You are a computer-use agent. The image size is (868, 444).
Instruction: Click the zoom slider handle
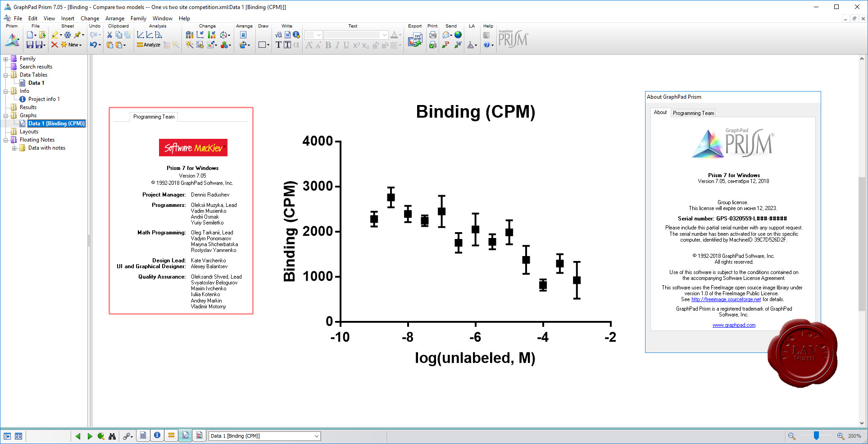point(816,436)
